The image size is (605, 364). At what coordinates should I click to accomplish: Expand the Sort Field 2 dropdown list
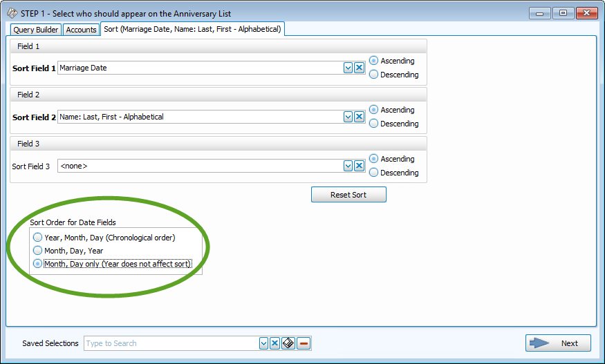(x=348, y=117)
